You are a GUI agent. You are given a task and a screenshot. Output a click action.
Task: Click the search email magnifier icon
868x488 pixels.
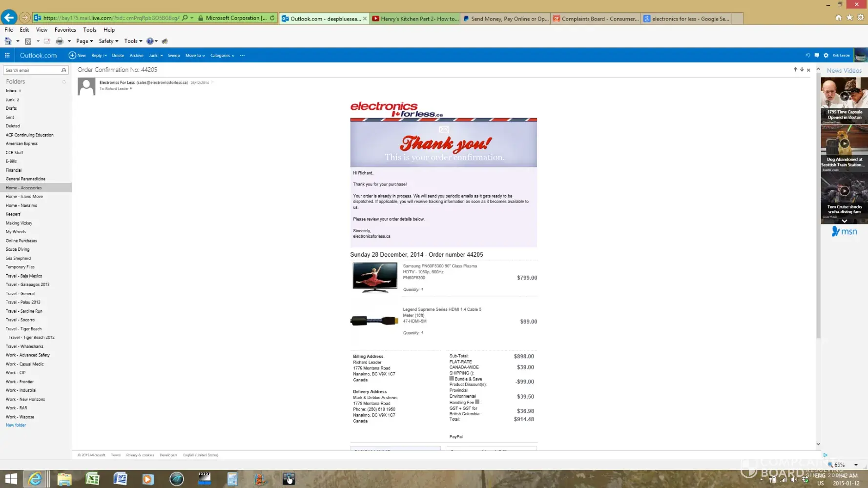coord(63,70)
